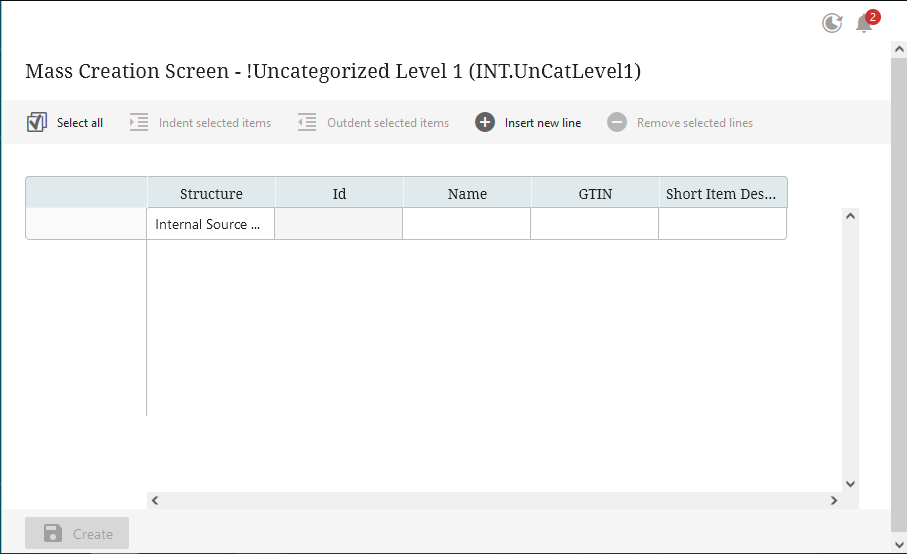Image resolution: width=907 pixels, height=554 pixels.
Task: Click the Id column header
Action: (339, 193)
